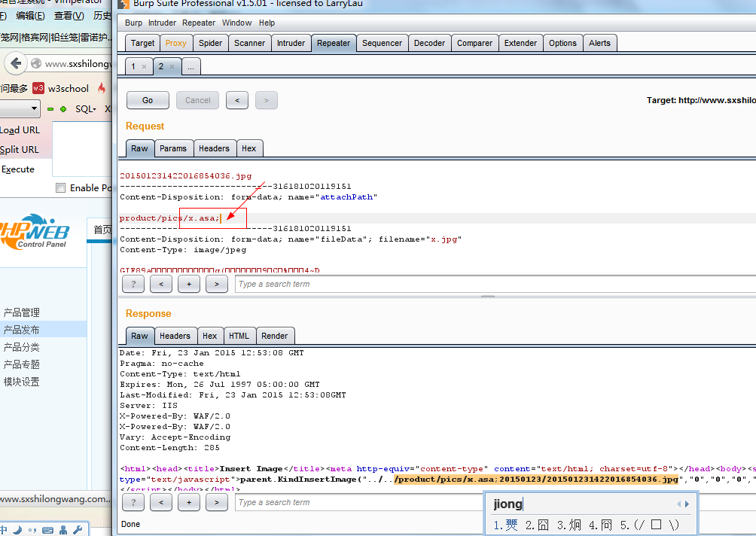The width and height of the screenshot is (756, 536).
Task: Click the green plus HackBar icon
Action: point(63,109)
